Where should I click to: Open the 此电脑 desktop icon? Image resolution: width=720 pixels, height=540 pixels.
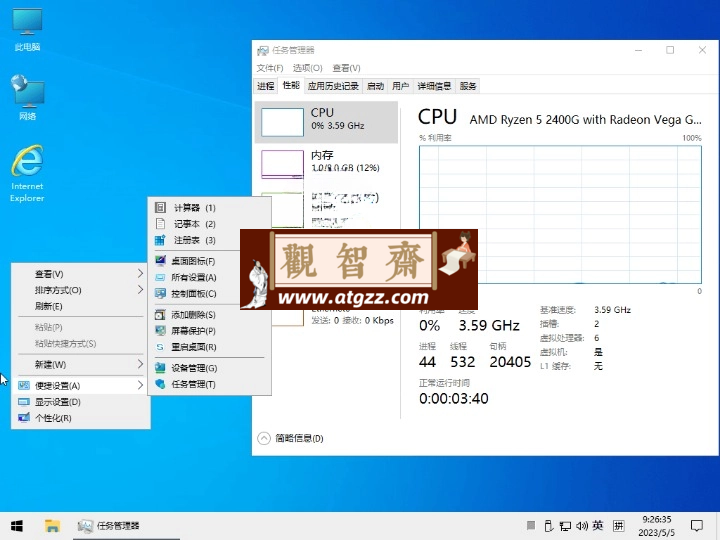click(x=27, y=28)
